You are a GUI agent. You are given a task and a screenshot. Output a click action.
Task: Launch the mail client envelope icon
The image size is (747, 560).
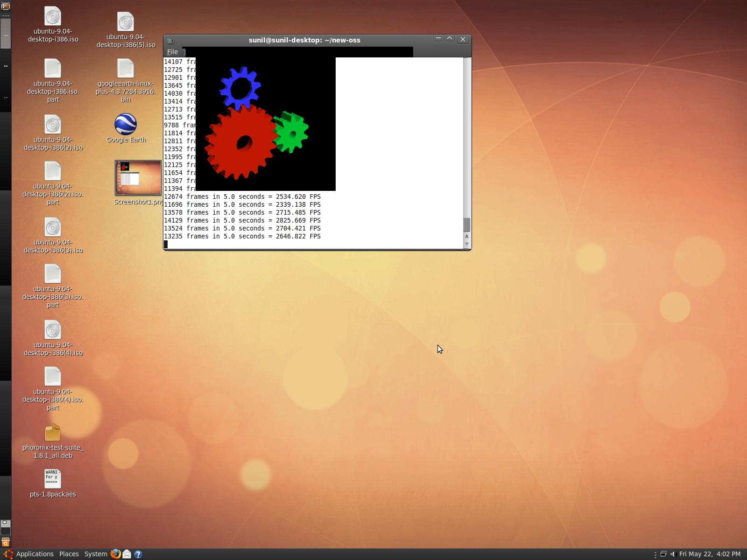[127, 554]
